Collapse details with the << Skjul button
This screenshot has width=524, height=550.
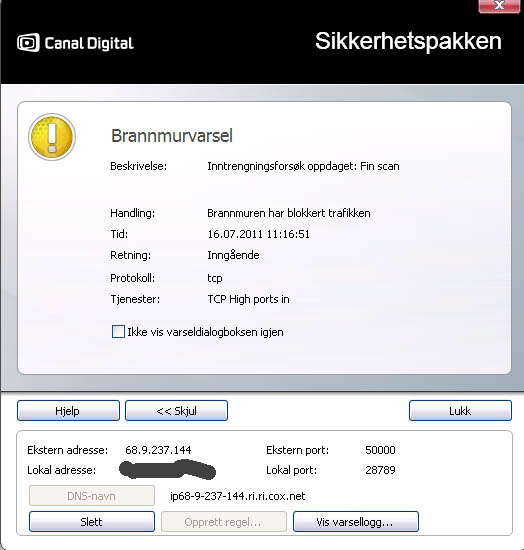click(x=176, y=410)
